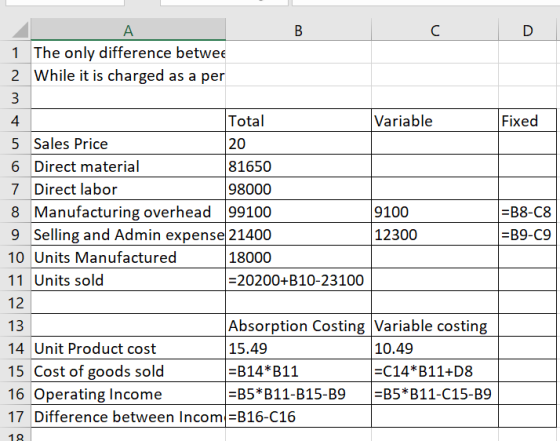Screen dimensions: 560x441
Task: Click the 'Total' header cell
Action: pos(298,121)
